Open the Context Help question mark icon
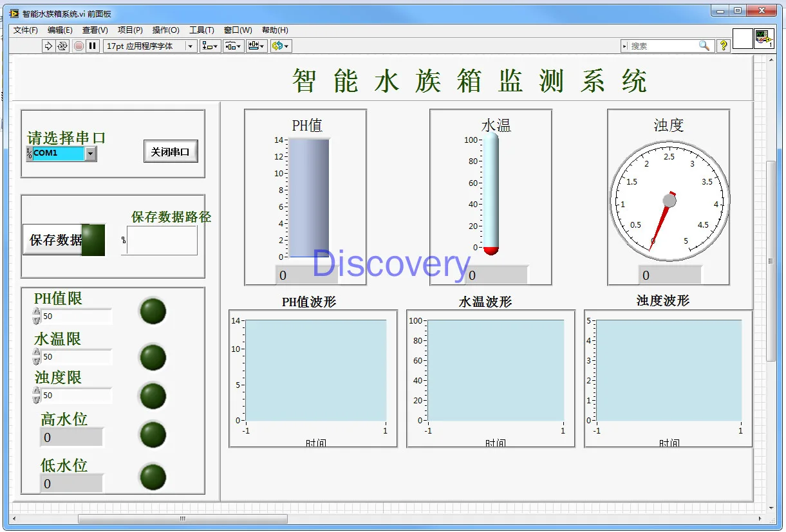 (723, 46)
